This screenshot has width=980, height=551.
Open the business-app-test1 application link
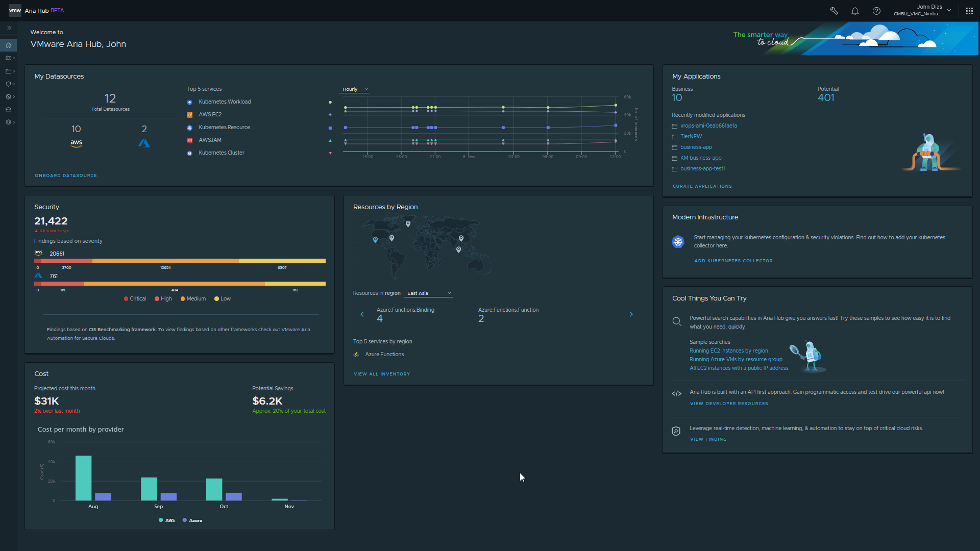(x=702, y=169)
